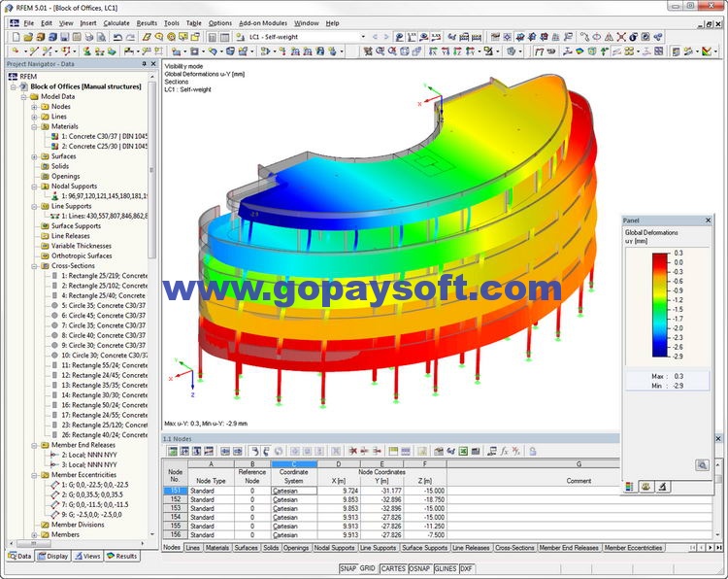Select next load case arrow button
Viewport: 728px width, 579px height.
coord(387,37)
